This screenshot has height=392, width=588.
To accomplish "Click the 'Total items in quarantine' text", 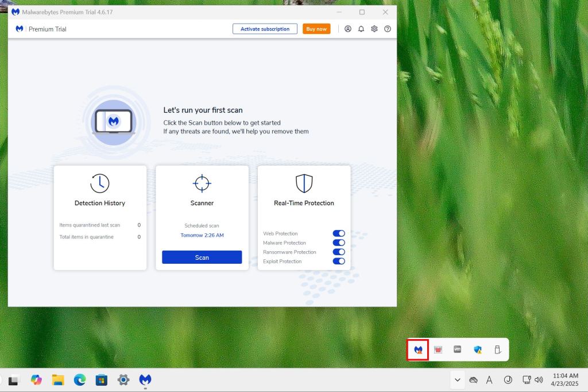I will tap(86, 237).
